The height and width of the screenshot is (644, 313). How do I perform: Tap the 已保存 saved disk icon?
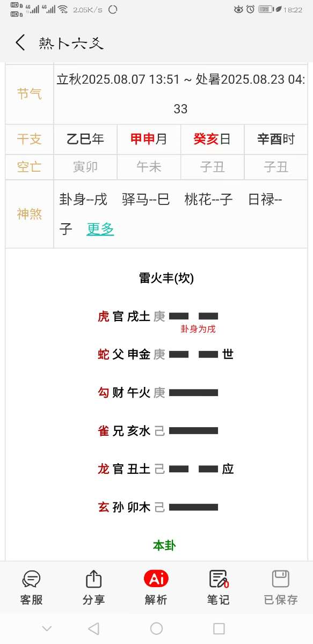click(x=281, y=579)
